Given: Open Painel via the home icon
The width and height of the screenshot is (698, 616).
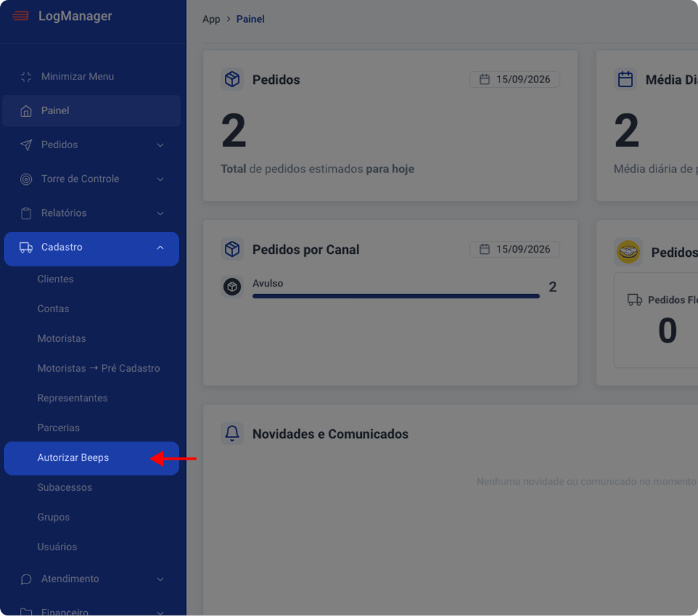Looking at the screenshot, I should (26, 111).
